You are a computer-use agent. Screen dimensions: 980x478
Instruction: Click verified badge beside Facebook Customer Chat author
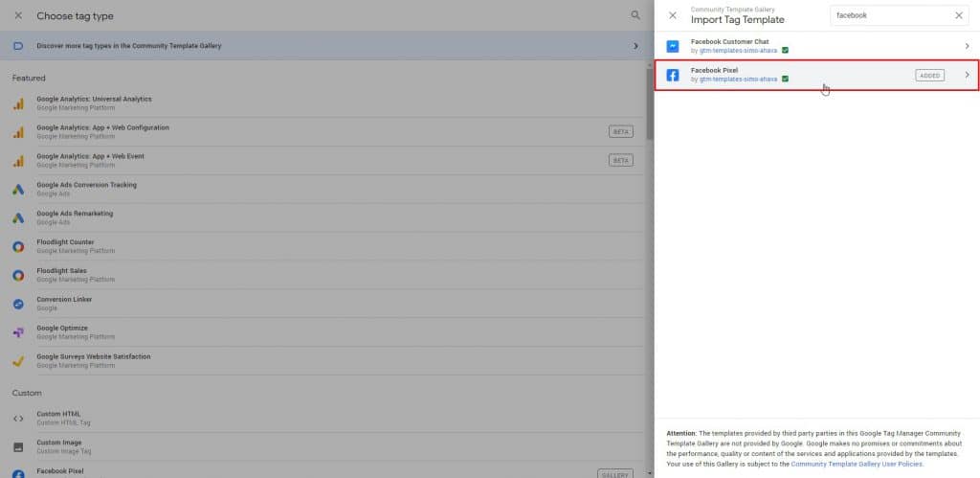point(785,51)
